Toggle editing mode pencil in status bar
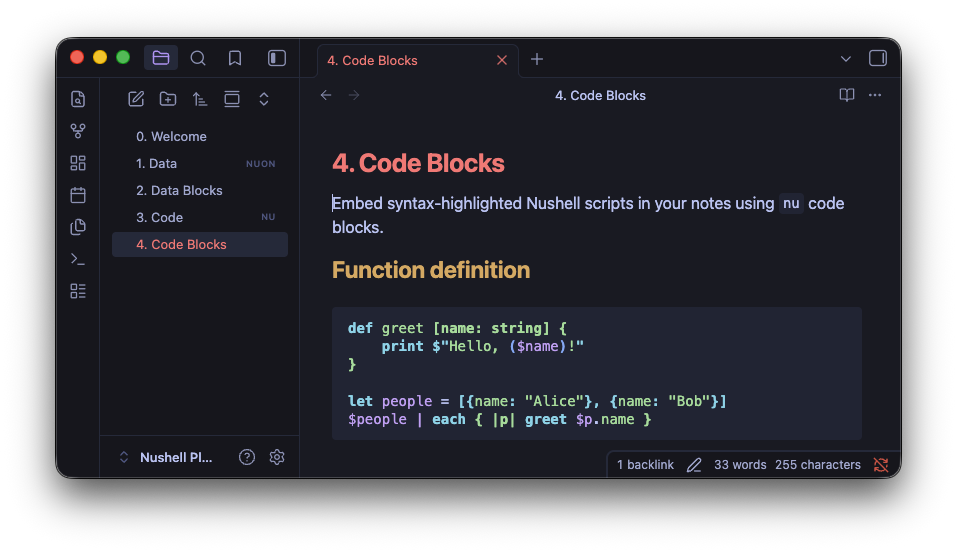This screenshot has width=957, height=552. point(694,465)
